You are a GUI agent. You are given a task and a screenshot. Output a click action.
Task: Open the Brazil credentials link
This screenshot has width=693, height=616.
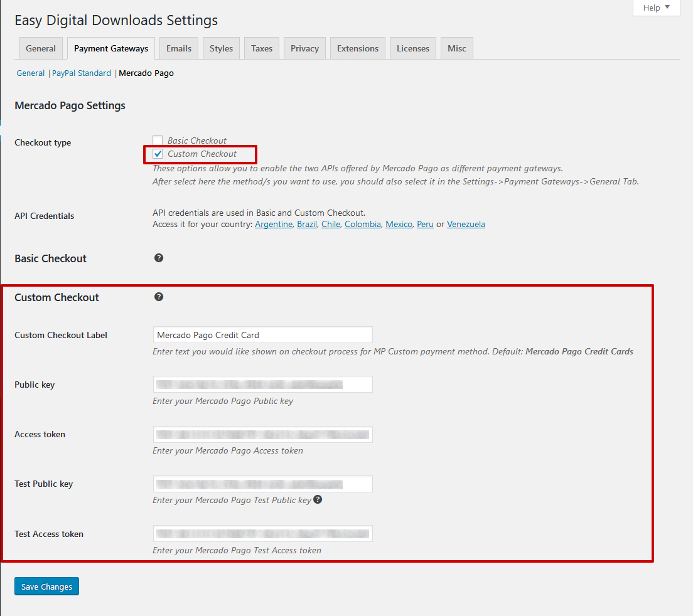307,225
